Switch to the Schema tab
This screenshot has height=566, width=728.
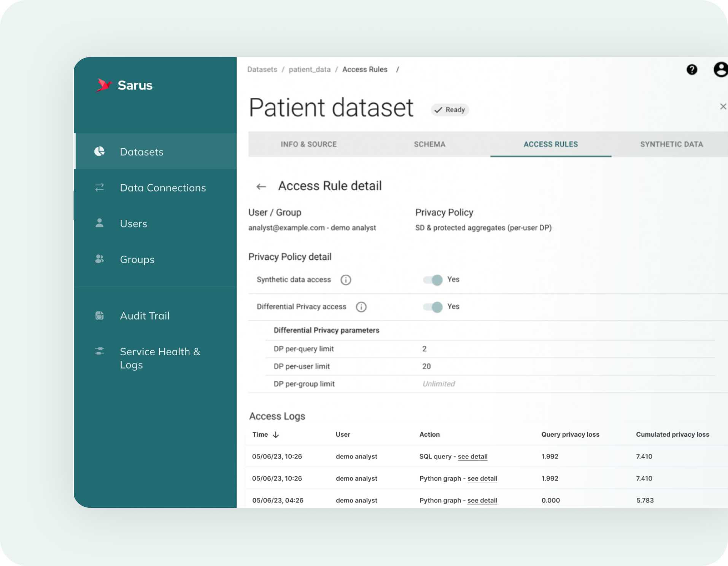pyautogui.click(x=429, y=144)
